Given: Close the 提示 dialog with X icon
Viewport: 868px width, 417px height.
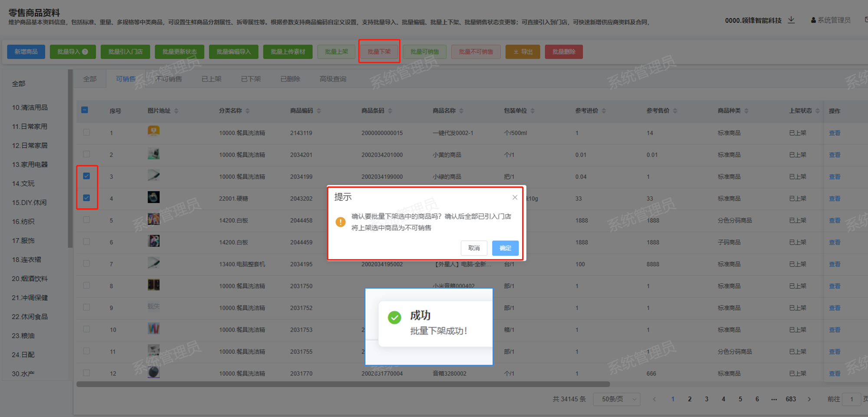Looking at the screenshot, I should [x=515, y=197].
